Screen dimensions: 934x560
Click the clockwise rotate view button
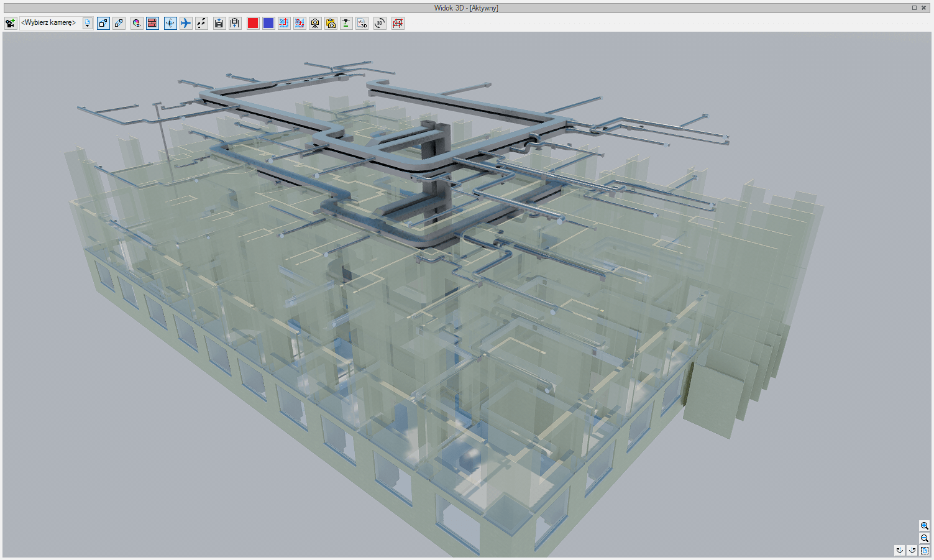click(x=900, y=551)
